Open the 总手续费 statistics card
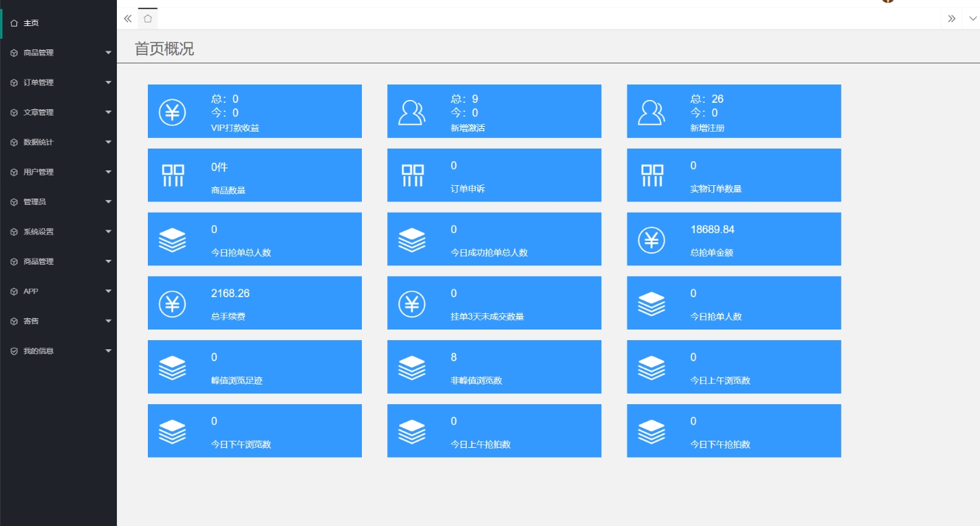The width and height of the screenshot is (980, 526). pyautogui.click(x=254, y=303)
